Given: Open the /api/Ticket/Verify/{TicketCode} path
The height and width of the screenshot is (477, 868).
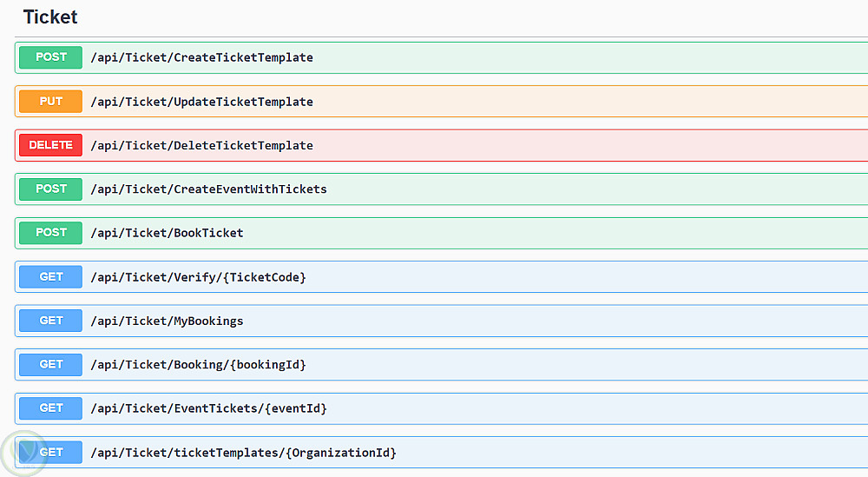Looking at the screenshot, I should 198,277.
